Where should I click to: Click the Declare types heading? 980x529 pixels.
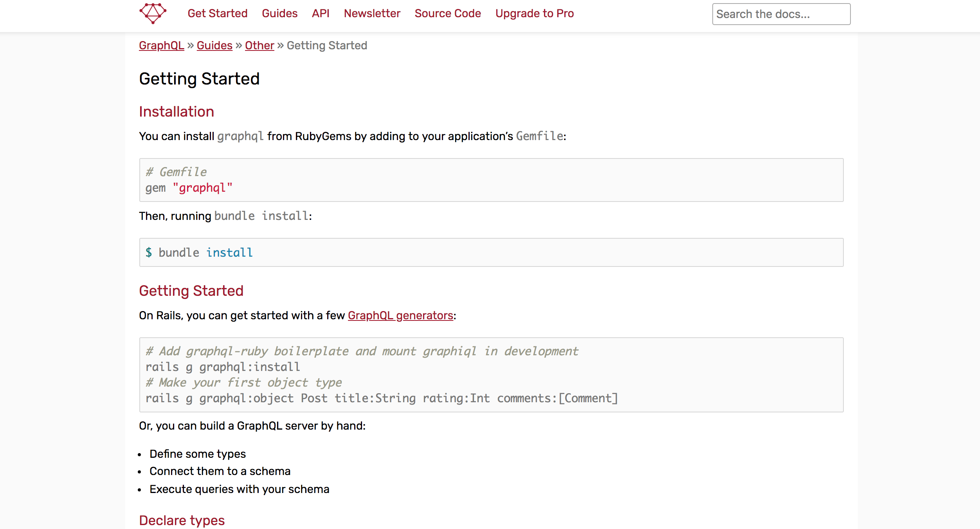[182, 520]
